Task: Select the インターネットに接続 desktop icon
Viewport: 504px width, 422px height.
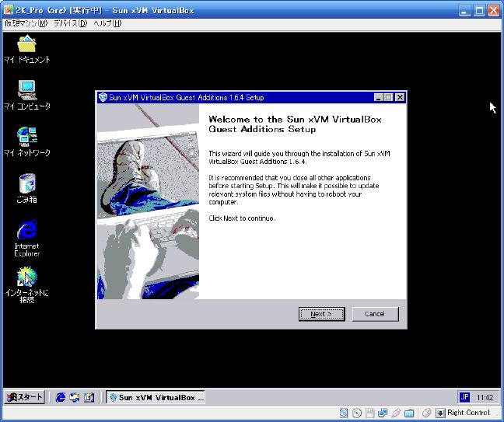Action: point(26,285)
